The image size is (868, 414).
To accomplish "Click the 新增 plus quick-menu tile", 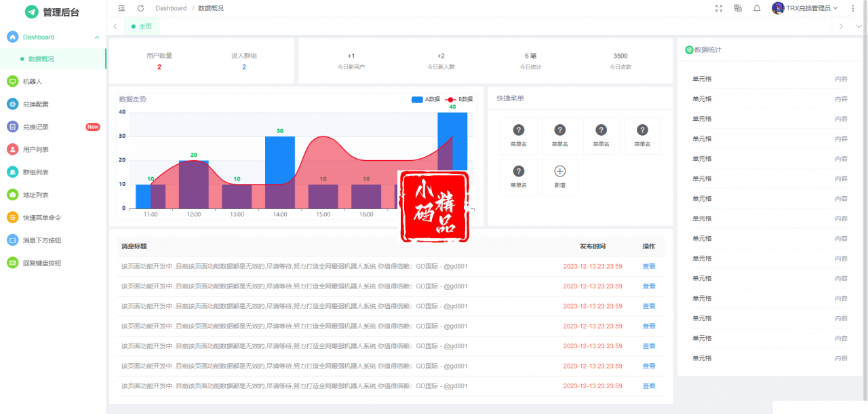I will pyautogui.click(x=560, y=177).
